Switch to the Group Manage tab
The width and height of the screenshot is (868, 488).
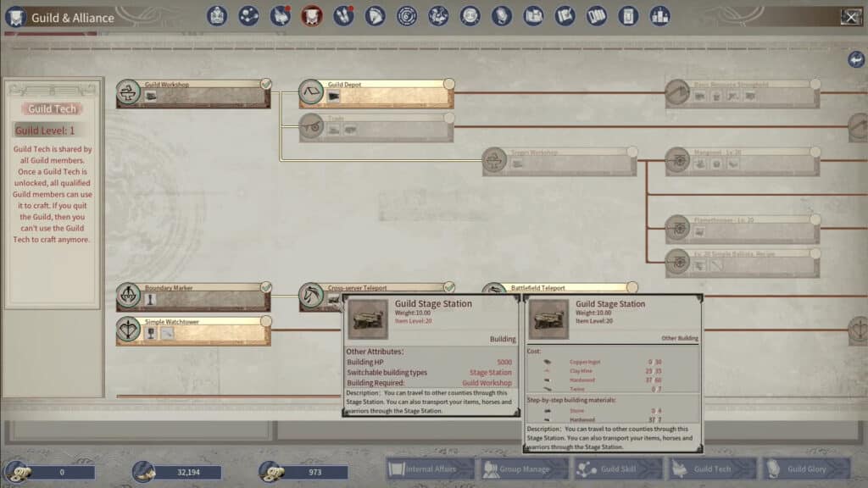coord(524,469)
